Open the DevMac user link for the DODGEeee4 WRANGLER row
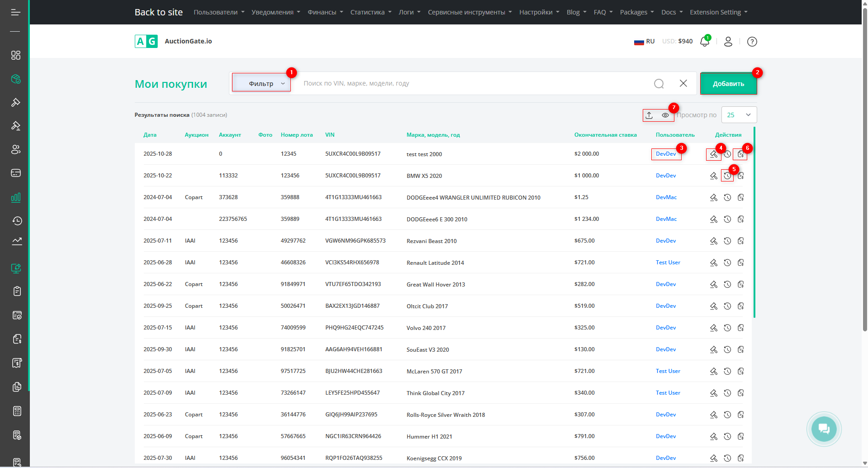The image size is (868, 468). [666, 197]
